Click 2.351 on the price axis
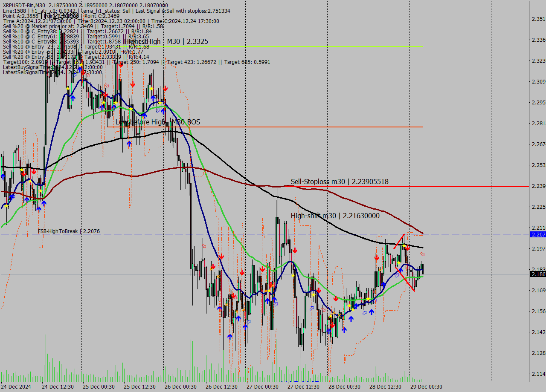546x392 pixels. tap(539, 19)
